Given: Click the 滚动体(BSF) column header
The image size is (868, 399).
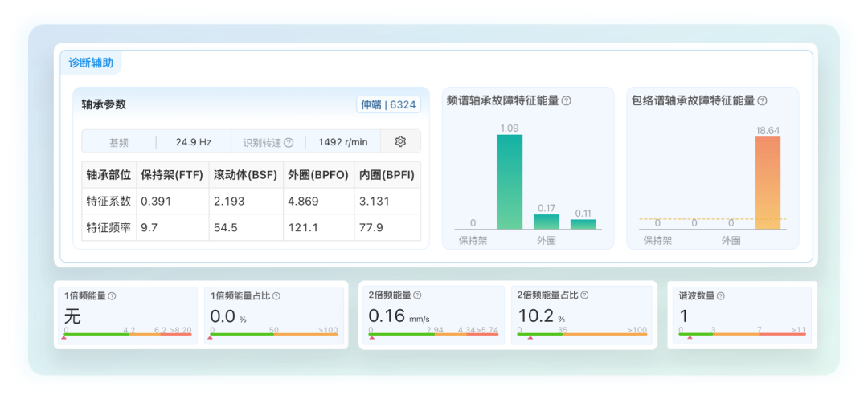Looking at the screenshot, I should tap(246, 175).
